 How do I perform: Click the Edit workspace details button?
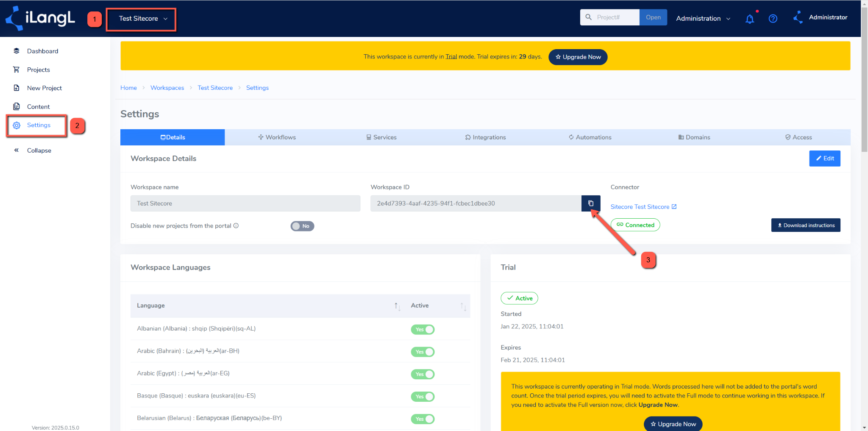coord(824,158)
